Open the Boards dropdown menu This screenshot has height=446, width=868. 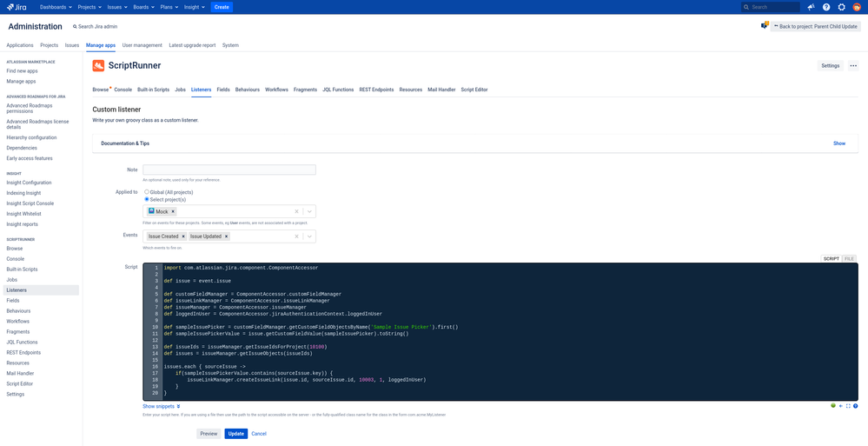(144, 7)
